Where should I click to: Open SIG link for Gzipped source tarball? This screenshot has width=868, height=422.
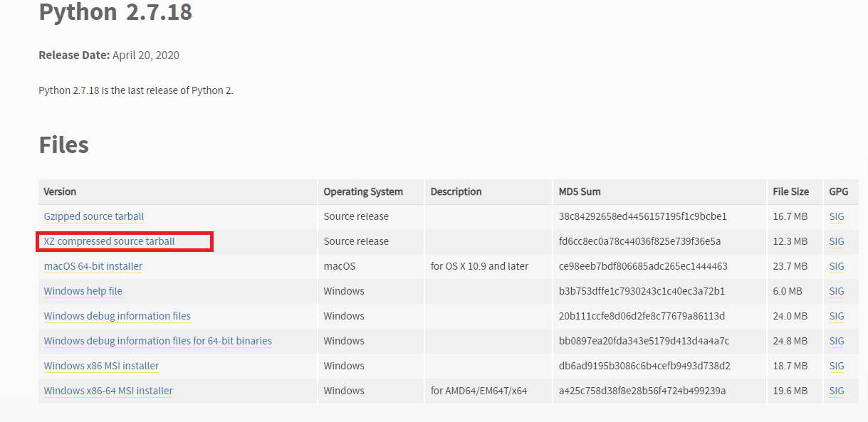point(837,216)
